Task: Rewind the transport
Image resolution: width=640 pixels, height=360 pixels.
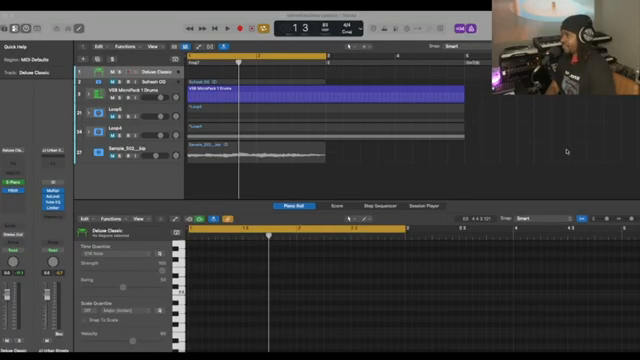Action: coord(190,29)
